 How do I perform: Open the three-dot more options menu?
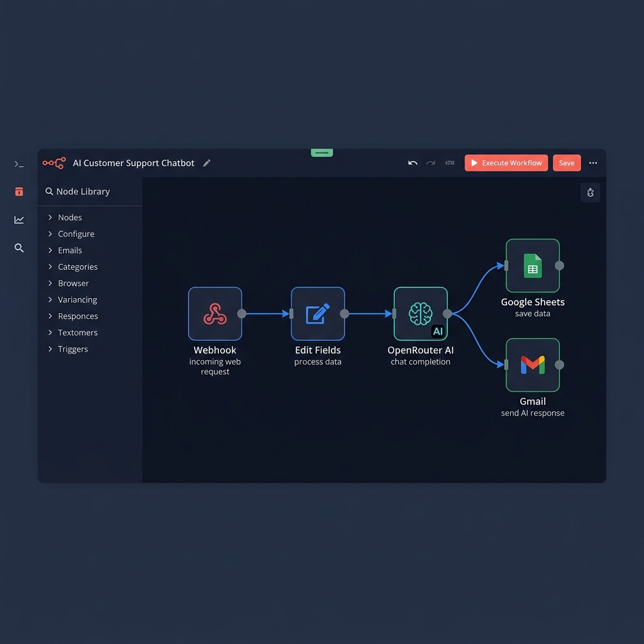click(593, 163)
